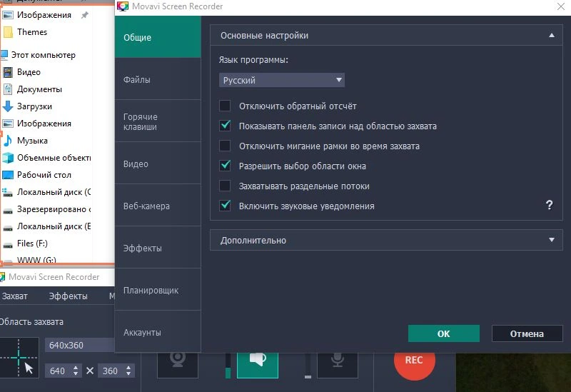571x392 pixels.
Task: Uncheck Разрешить выбор области окна
Action: [225, 166]
